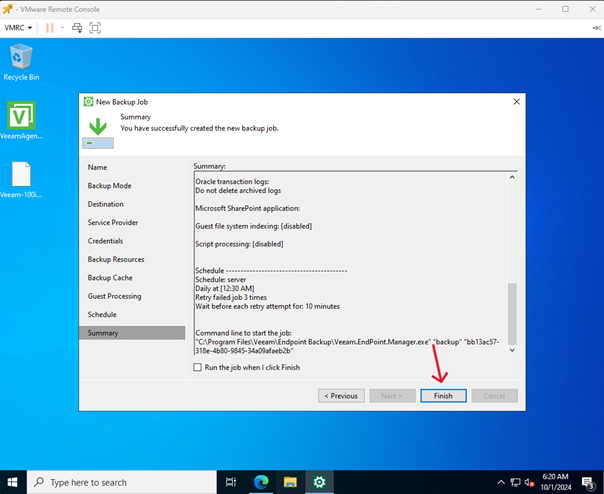Image resolution: width=604 pixels, height=494 pixels.
Task: Open Task View on the taskbar
Action: click(231, 482)
